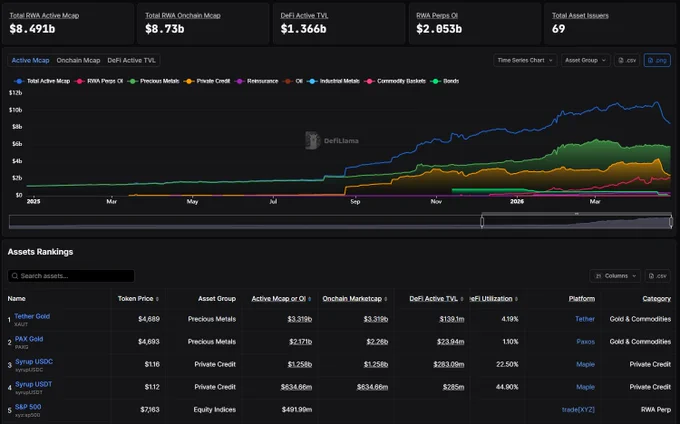
Task: Click the Assets Rankings heading
Action: [x=40, y=252]
